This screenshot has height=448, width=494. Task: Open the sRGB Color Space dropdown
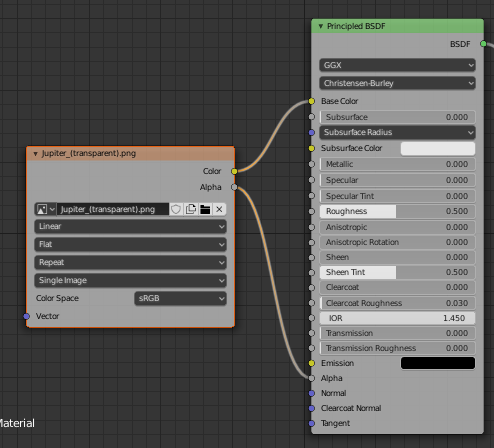[180, 298]
